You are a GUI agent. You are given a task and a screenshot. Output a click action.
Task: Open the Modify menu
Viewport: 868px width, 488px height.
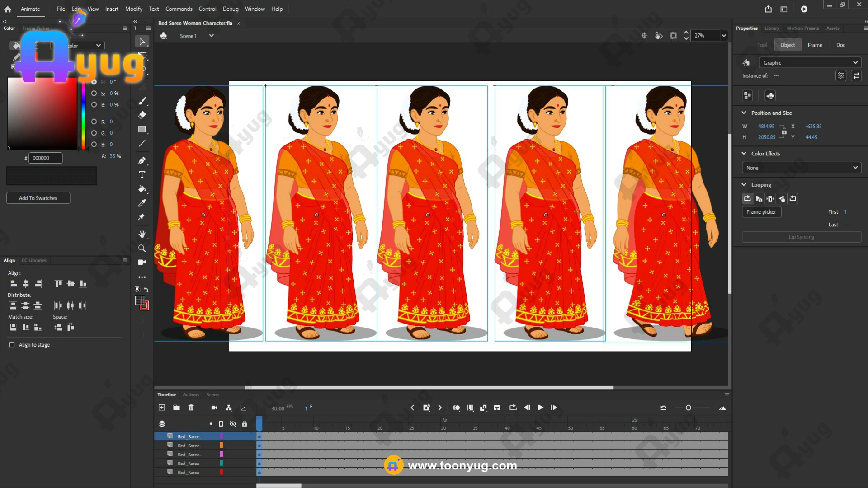pos(133,9)
